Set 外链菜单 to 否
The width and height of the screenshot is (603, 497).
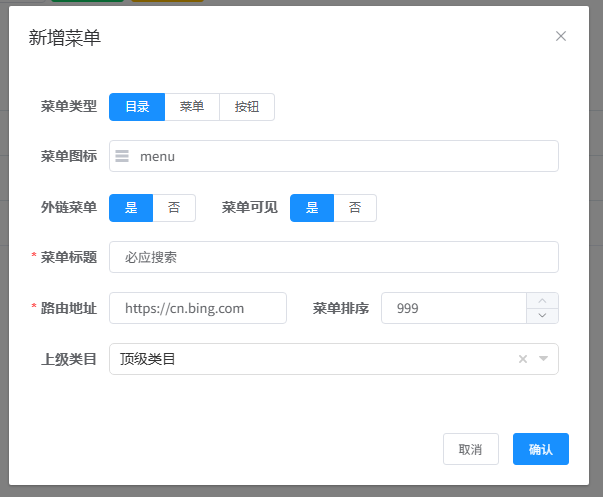(x=174, y=208)
